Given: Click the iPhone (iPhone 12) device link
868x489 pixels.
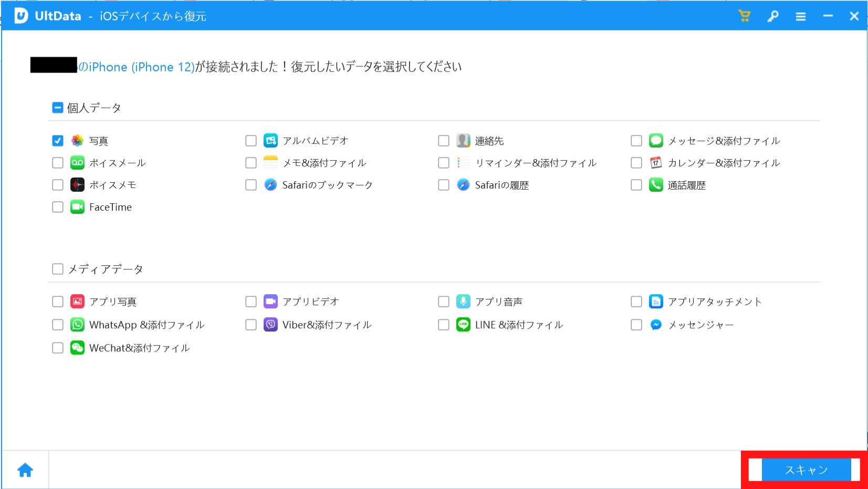Looking at the screenshot, I should 137,67.
